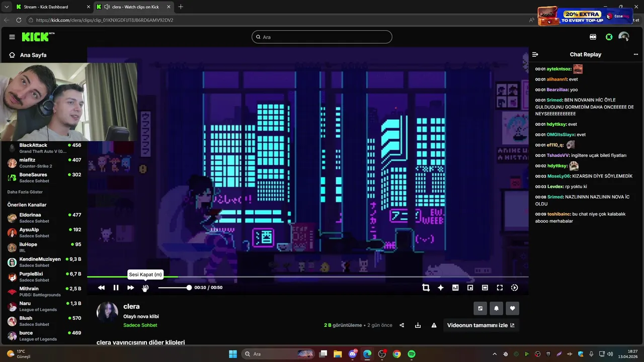Download the clip
Screen dimensions: 644x362
(x=418, y=325)
